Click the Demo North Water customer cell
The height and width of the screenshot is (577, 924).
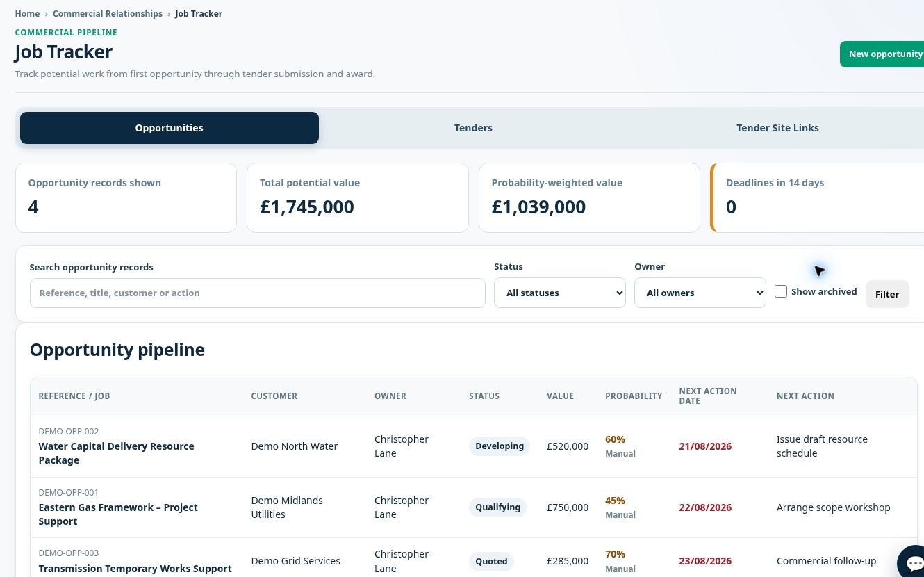click(x=295, y=446)
